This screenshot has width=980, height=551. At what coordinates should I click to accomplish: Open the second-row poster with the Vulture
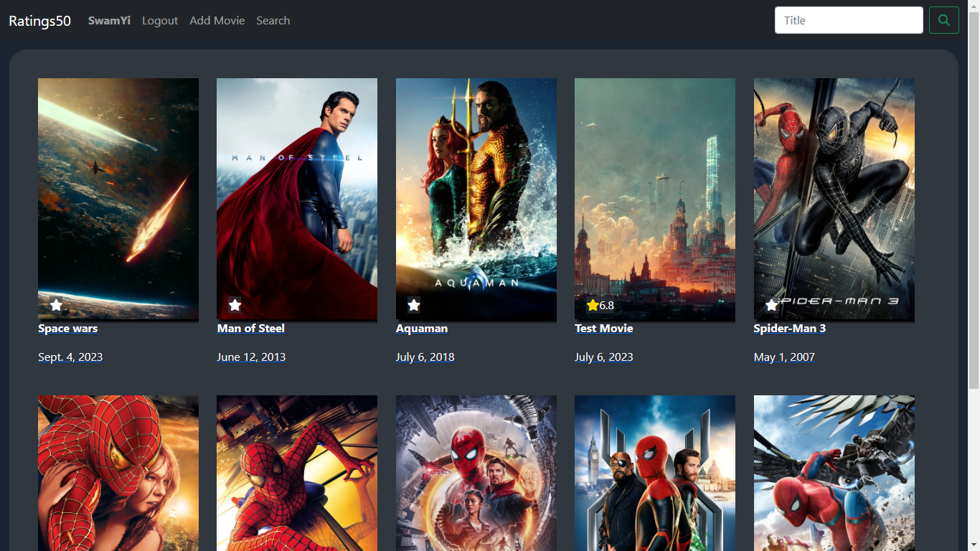[x=834, y=474]
